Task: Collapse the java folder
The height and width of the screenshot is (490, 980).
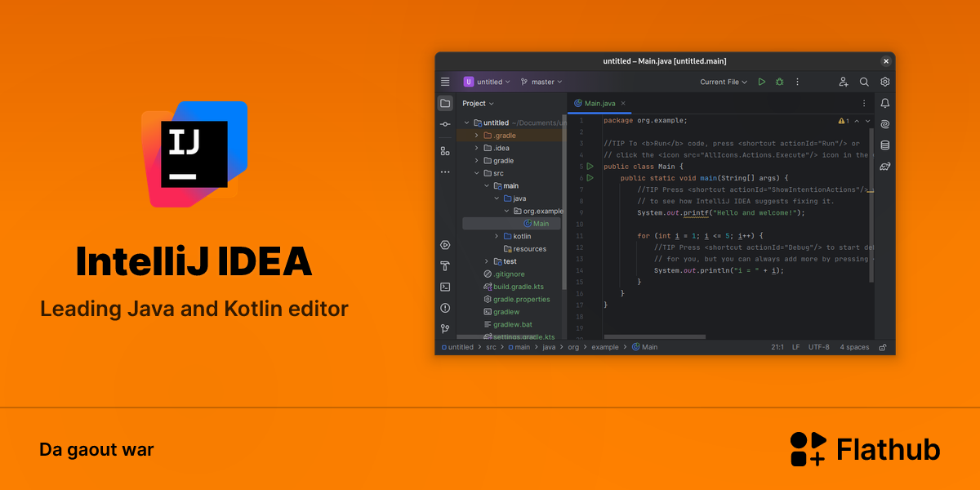Action: [497, 198]
